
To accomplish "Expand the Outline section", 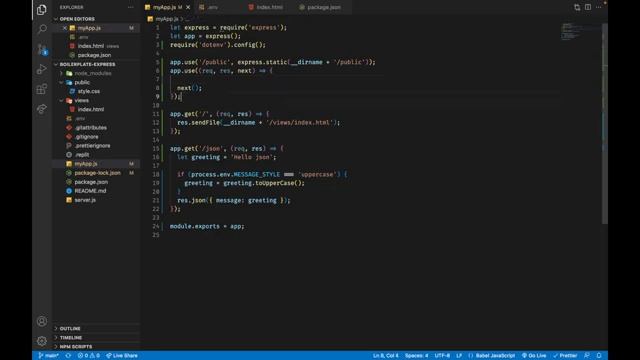I will pyautogui.click(x=96, y=329).
